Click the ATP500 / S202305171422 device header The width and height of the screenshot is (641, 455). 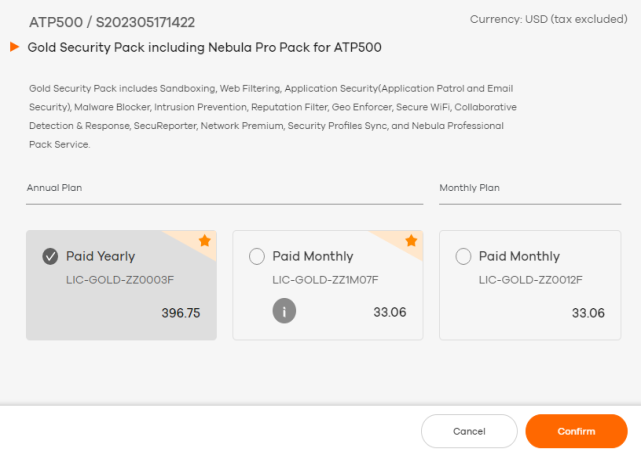tap(112, 22)
